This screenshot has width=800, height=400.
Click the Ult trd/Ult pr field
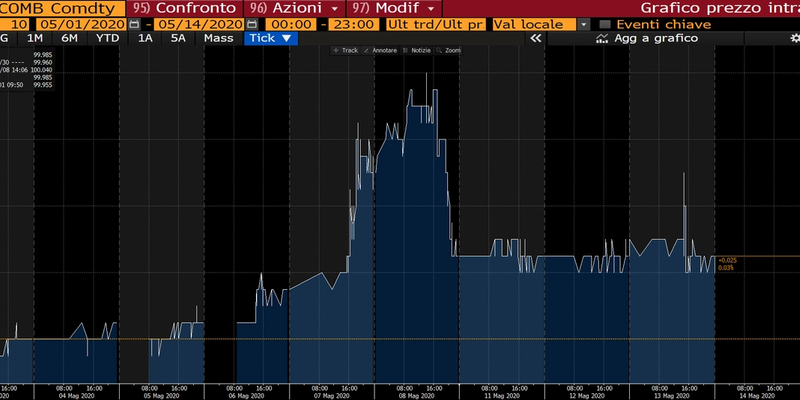point(437,24)
